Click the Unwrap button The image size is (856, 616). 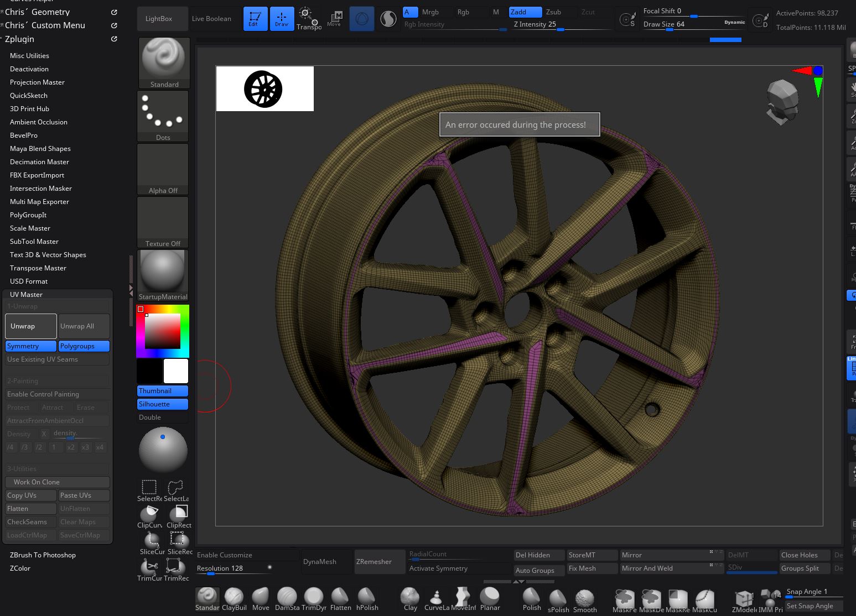31,326
